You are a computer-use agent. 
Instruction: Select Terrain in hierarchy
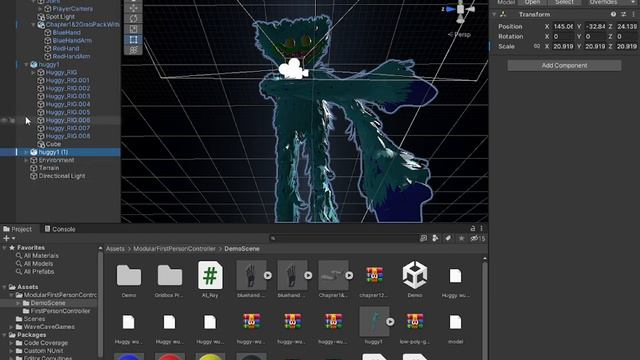click(x=49, y=168)
